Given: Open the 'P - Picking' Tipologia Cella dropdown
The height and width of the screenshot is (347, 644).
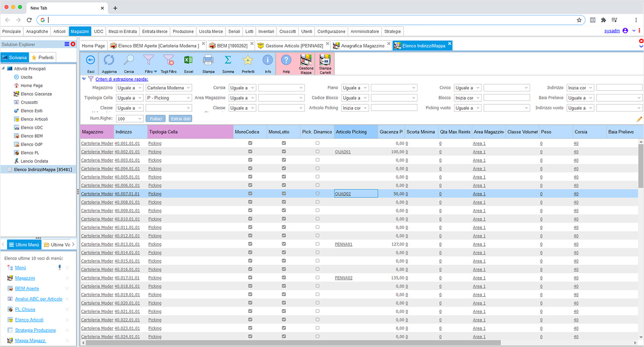Looking at the screenshot, I should (169, 98).
